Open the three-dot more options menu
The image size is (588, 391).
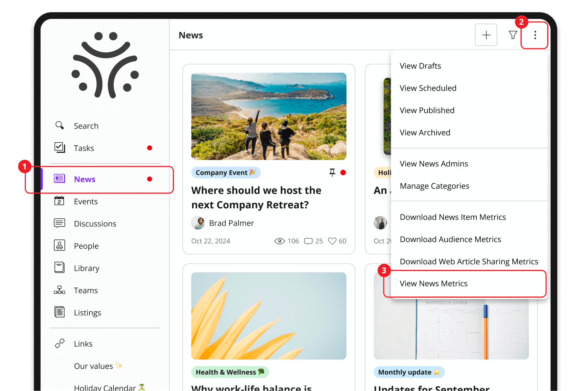(535, 35)
